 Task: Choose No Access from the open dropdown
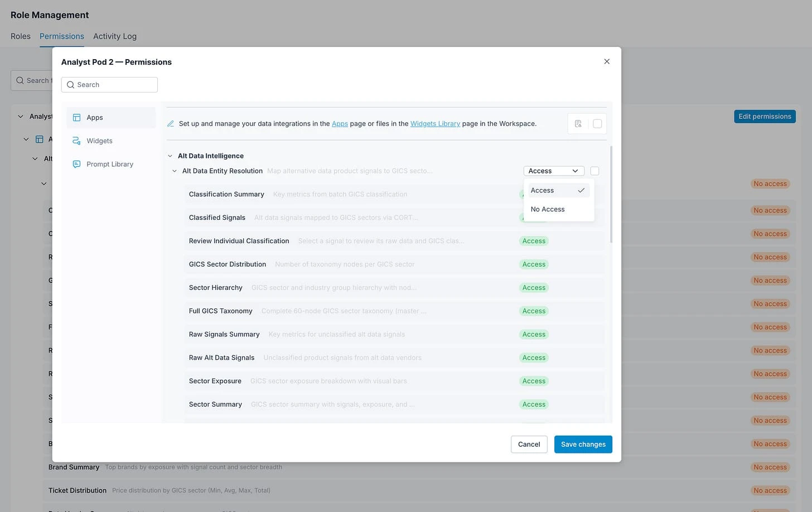pos(547,209)
